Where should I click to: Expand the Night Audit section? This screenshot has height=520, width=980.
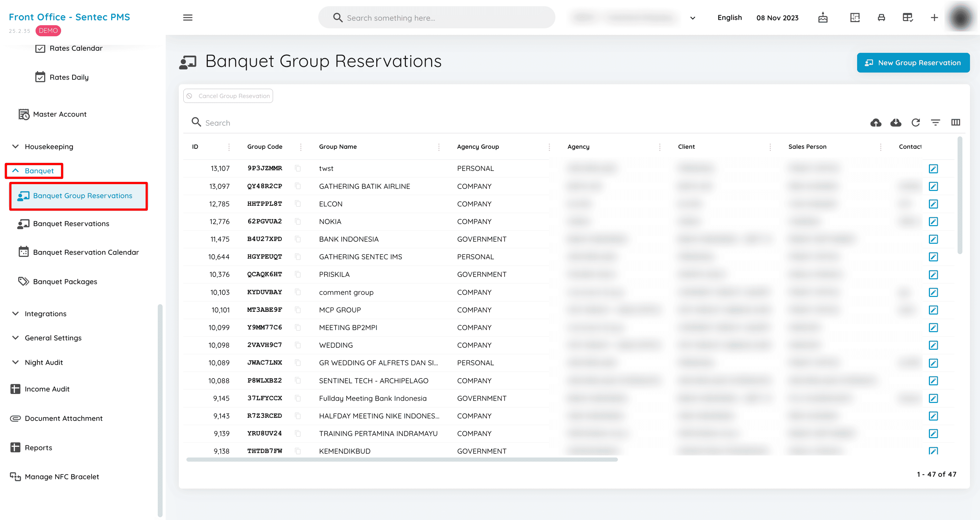tap(38, 363)
